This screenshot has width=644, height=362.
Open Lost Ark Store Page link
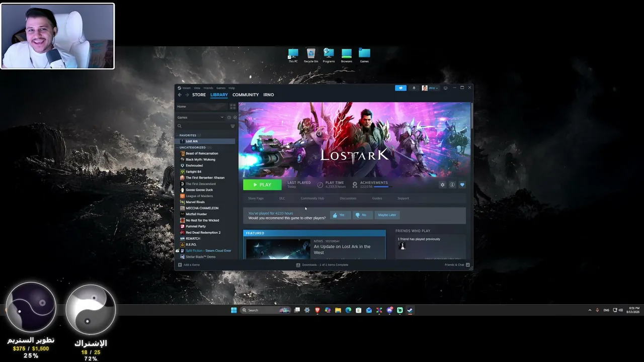256,198
